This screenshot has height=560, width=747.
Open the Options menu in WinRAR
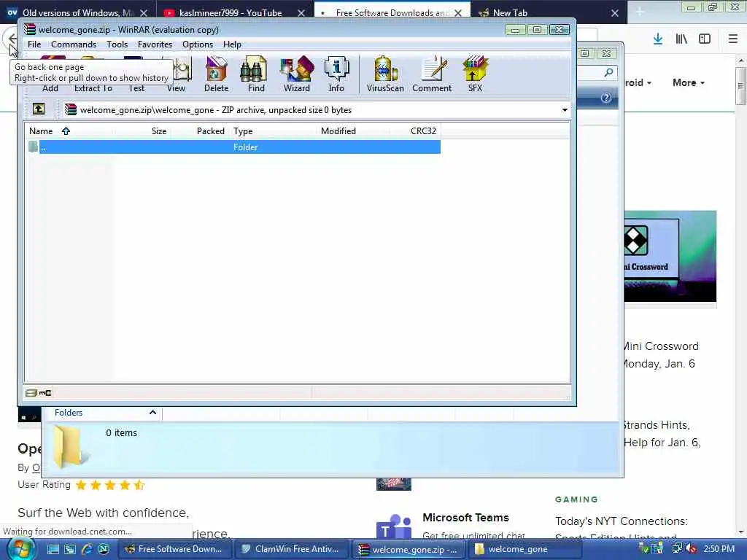pos(197,44)
